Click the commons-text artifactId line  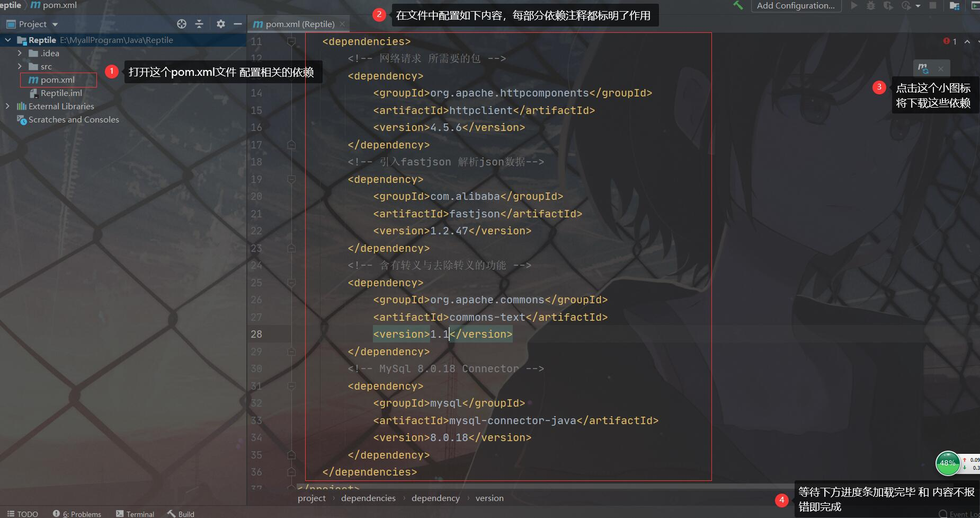(x=491, y=317)
